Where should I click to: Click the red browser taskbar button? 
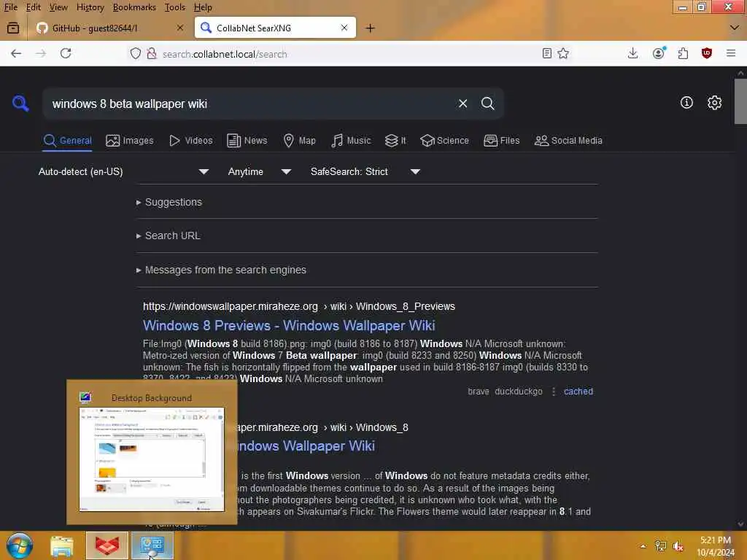tap(107, 545)
